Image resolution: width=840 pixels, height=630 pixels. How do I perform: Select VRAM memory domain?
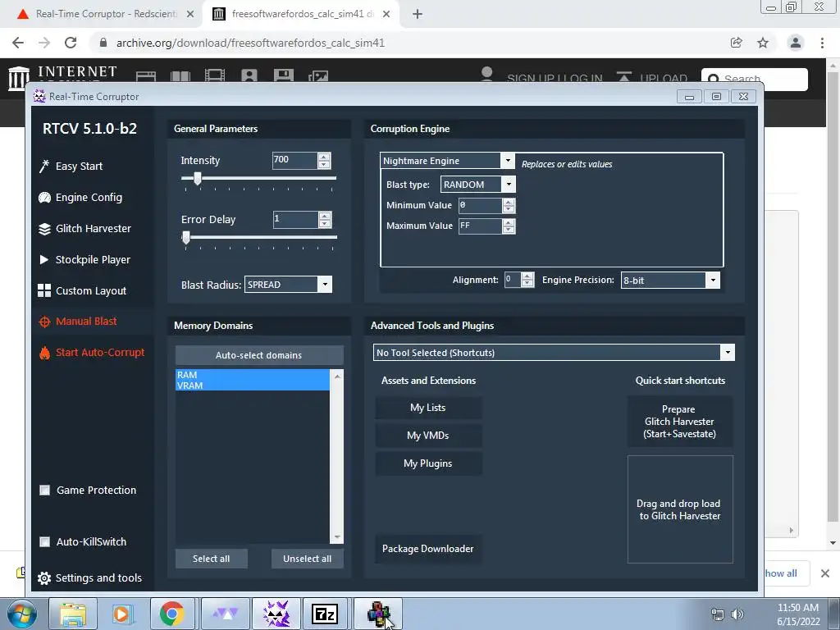tap(253, 386)
